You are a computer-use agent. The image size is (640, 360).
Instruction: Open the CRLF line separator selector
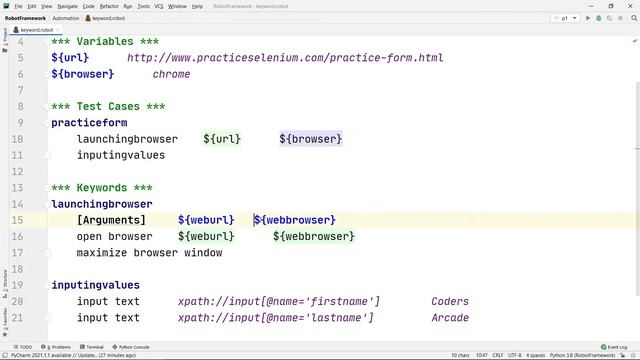498,356
